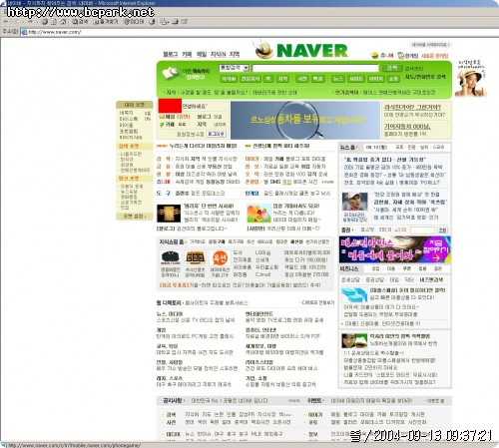
Task: Click the black sweater shopping item
Action: (171, 258)
